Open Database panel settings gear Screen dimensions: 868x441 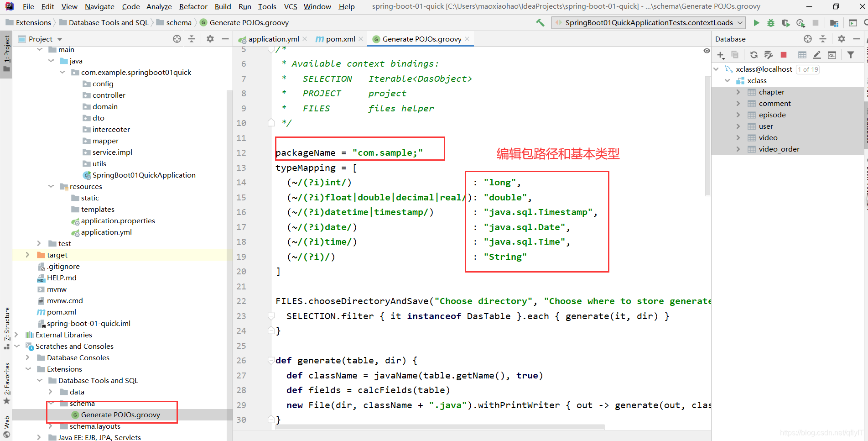[842, 39]
